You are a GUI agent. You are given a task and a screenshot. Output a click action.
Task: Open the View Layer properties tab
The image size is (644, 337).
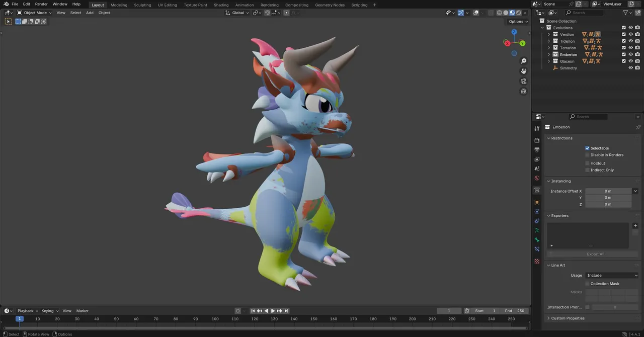[x=537, y=159]
